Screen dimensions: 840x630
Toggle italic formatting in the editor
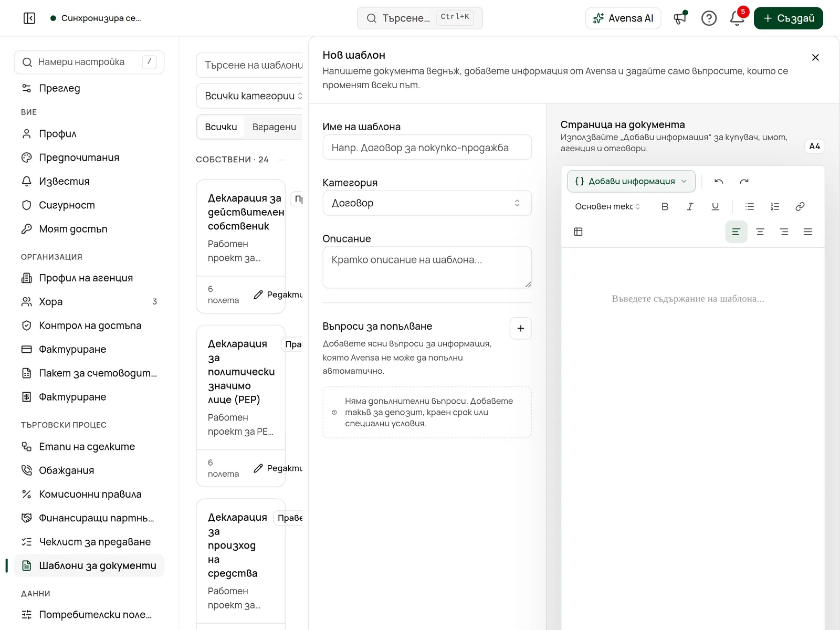[x=690, y=206]
